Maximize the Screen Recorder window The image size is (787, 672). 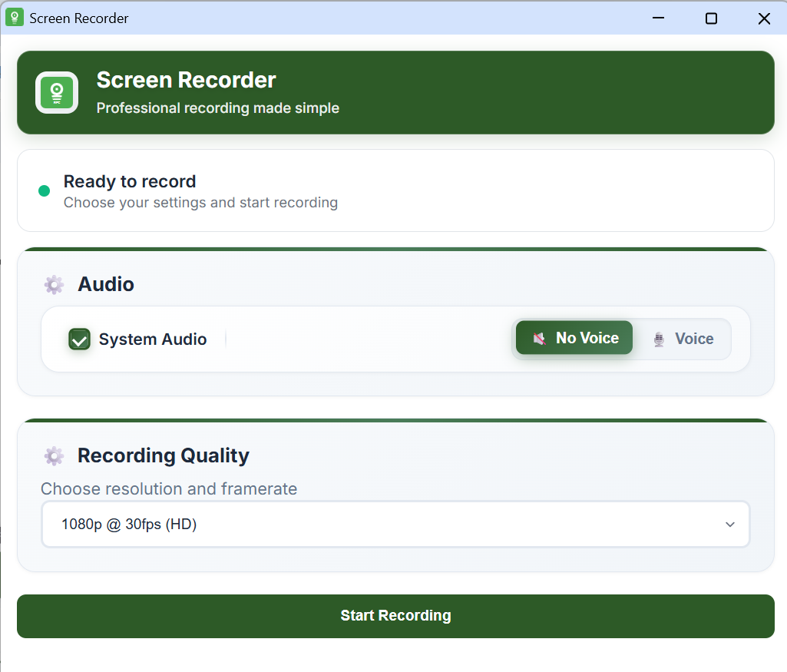point(711,18)
